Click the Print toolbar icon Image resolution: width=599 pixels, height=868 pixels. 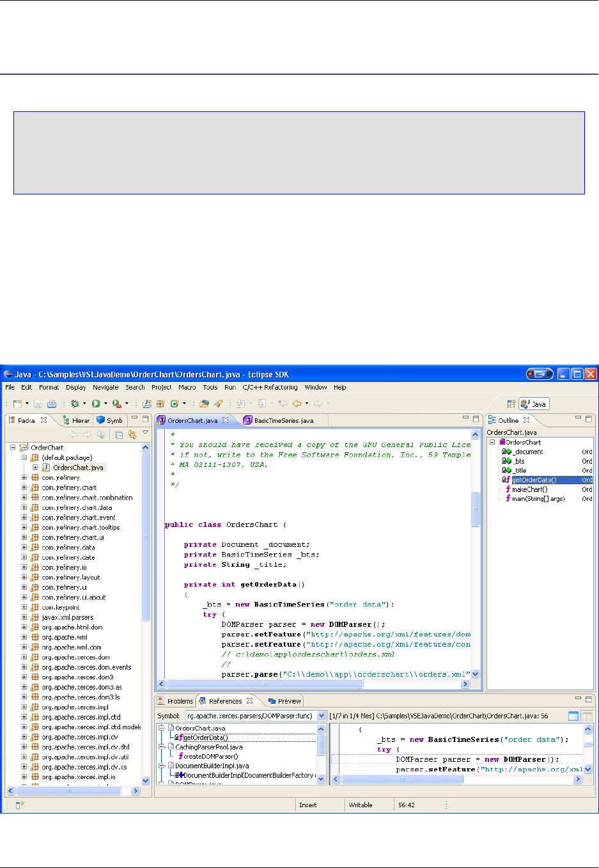(52, 404)
